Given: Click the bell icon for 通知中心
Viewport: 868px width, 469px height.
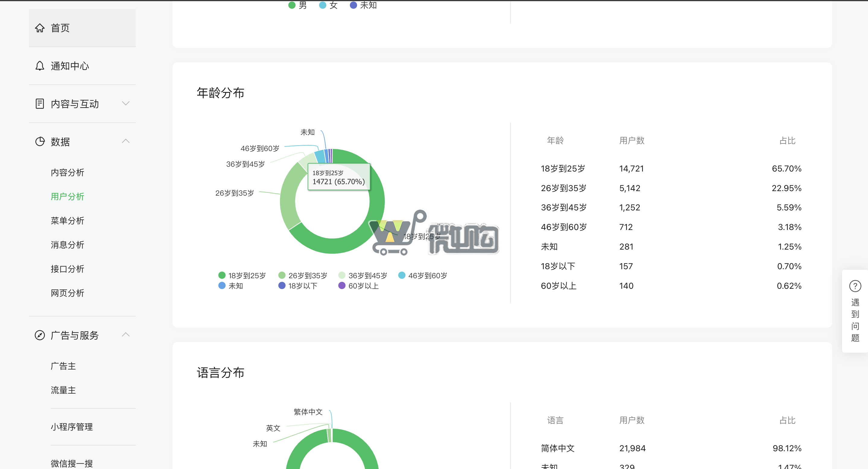Looking at the screenshot, I should [x=40, y=66].
